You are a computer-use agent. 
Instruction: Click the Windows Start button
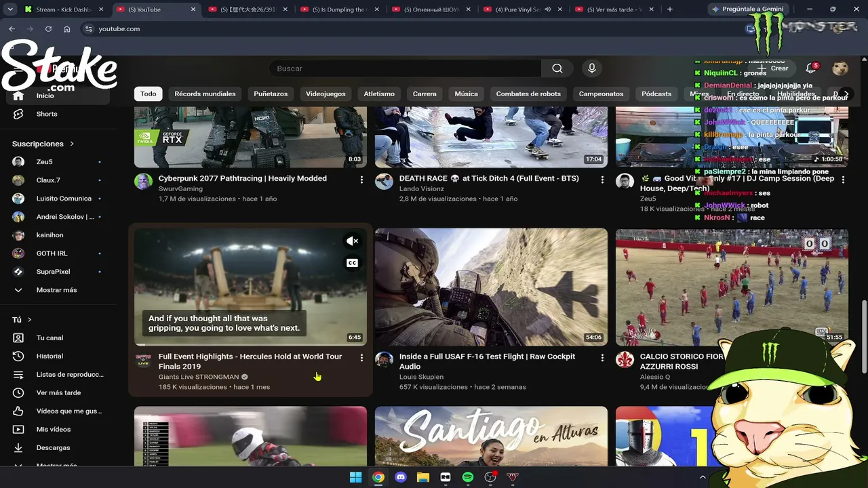pos(356,477)
